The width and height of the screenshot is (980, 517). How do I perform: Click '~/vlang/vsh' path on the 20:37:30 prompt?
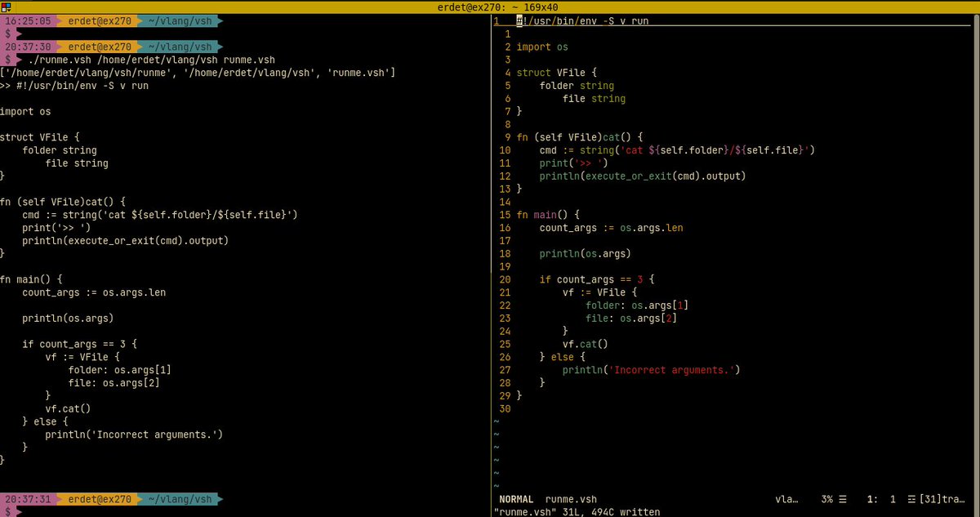(x=180, y=47)
